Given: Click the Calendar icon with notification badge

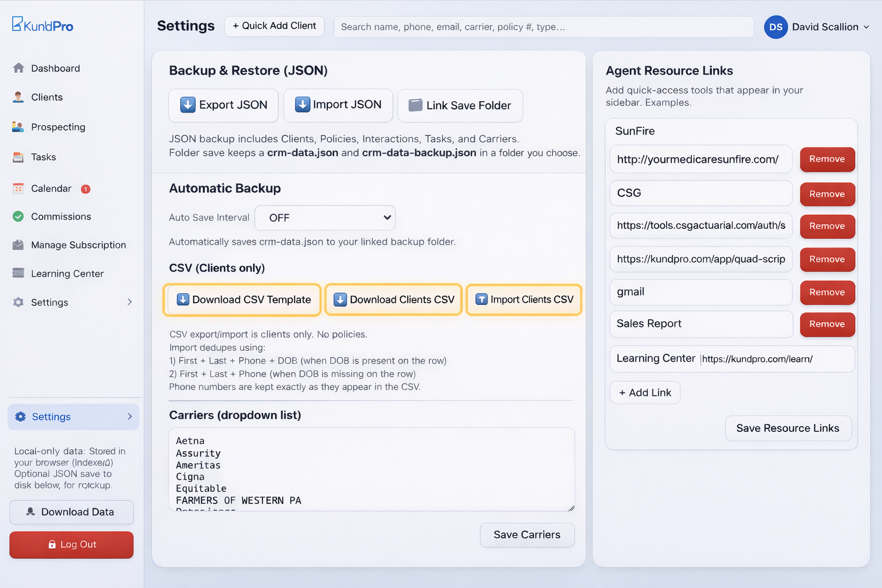Looking at the screenshot, I should coord(19,188).
